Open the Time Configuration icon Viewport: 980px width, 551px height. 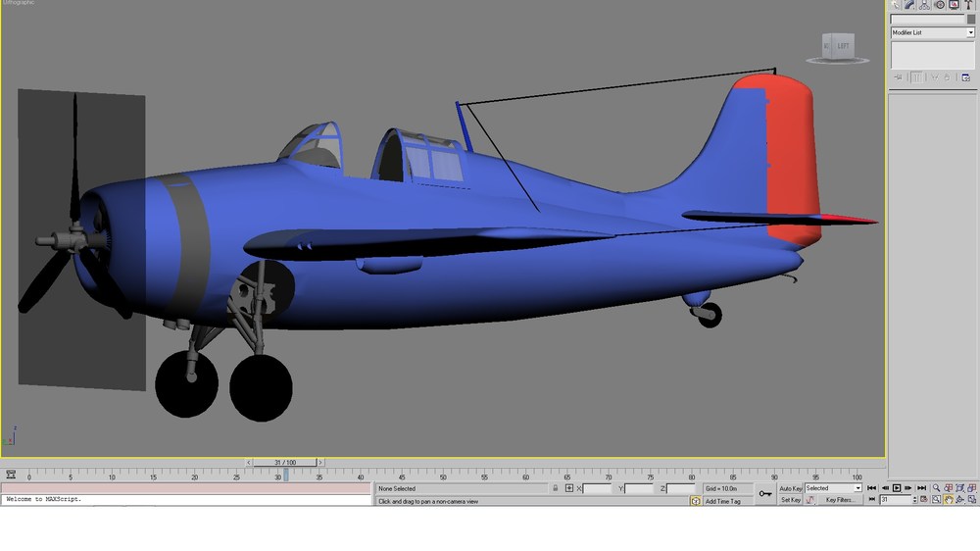(x=924, y=500)
